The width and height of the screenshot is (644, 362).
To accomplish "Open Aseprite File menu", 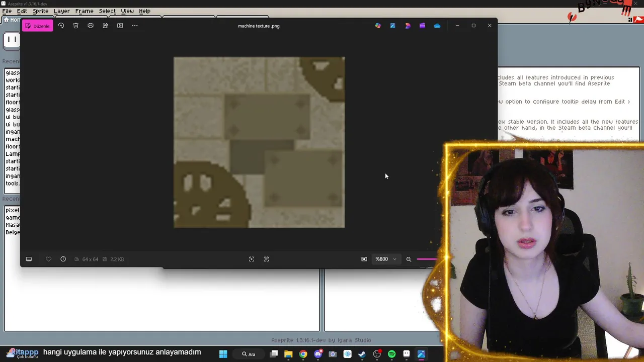I will [x=7, y=11].
